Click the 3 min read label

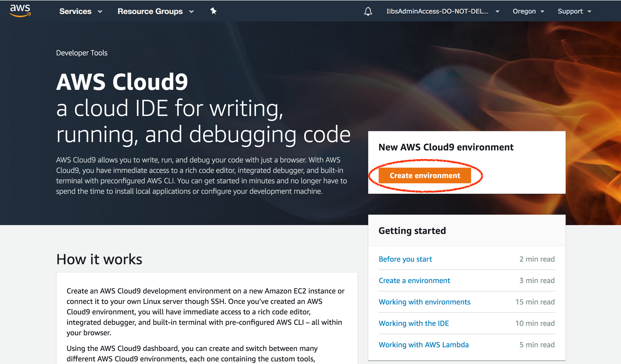537,280
